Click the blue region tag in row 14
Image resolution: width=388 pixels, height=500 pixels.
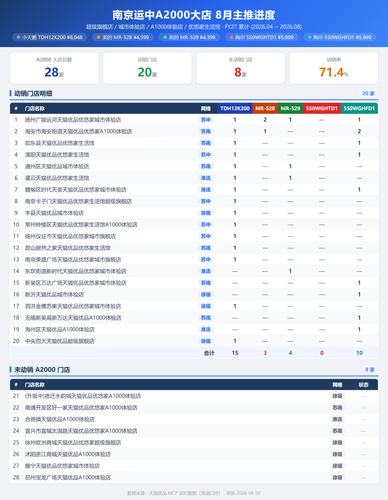pos(206,271)
